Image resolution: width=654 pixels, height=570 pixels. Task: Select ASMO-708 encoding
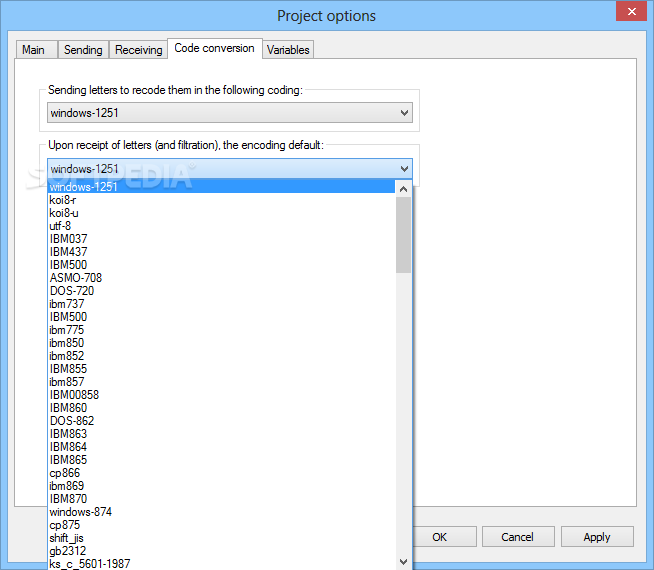pyautogui.click(x=221, y=278)
